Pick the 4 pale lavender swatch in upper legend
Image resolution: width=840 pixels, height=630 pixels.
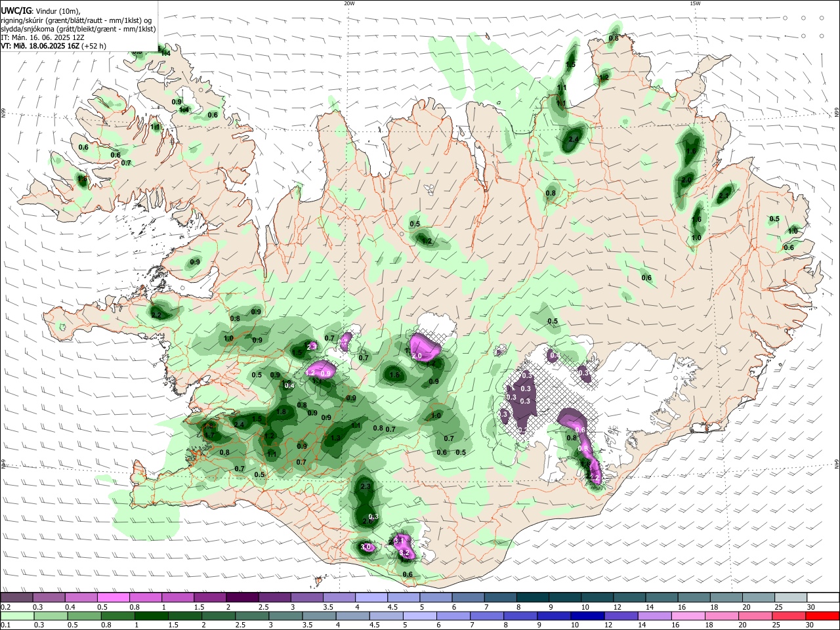[x=371, y=597]
